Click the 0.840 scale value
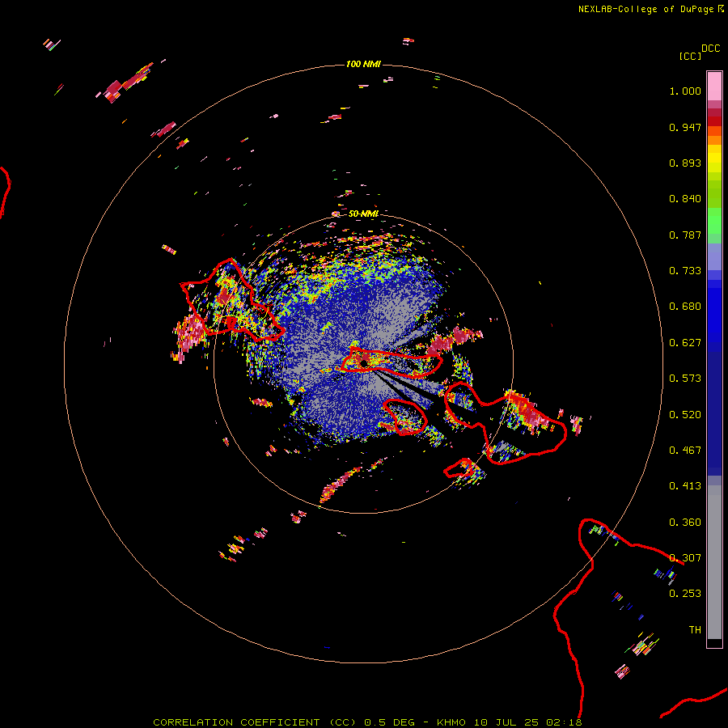This screenshot has width=728, height=728. tap(685, 199)
